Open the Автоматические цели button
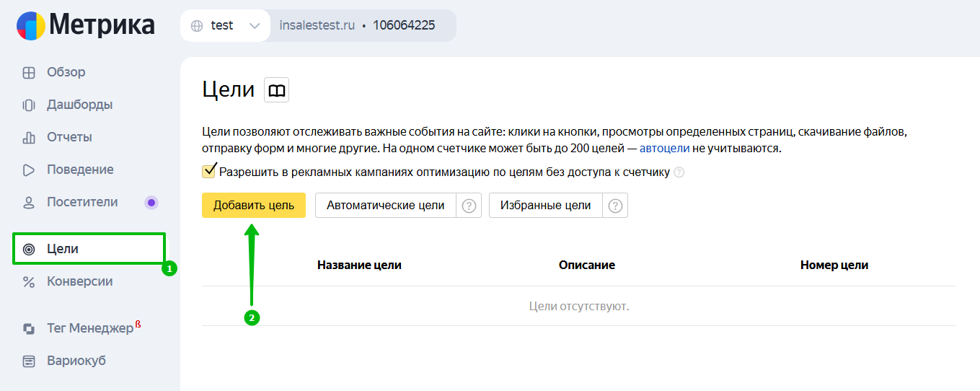The image size is (980, 391). (x=385, y=206)
